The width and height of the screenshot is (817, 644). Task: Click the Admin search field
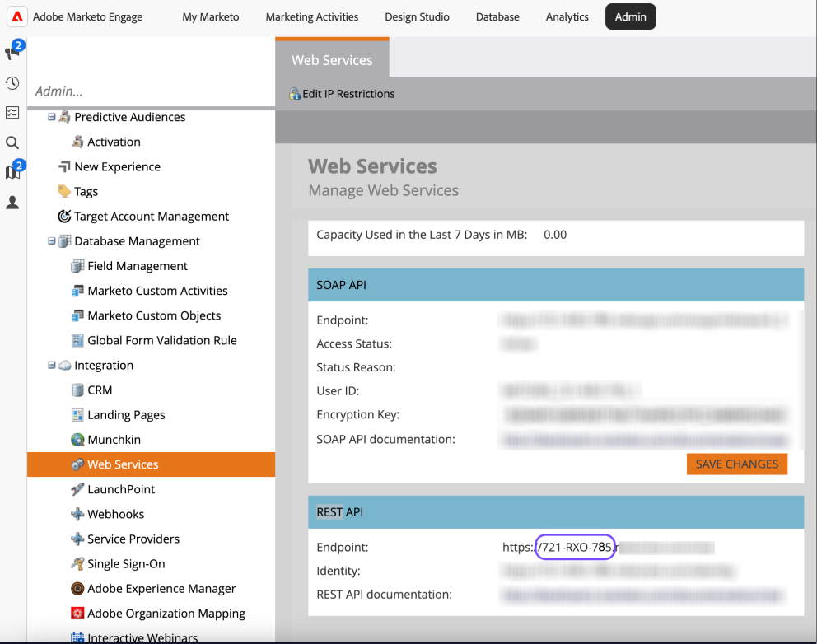pos(151,91)
